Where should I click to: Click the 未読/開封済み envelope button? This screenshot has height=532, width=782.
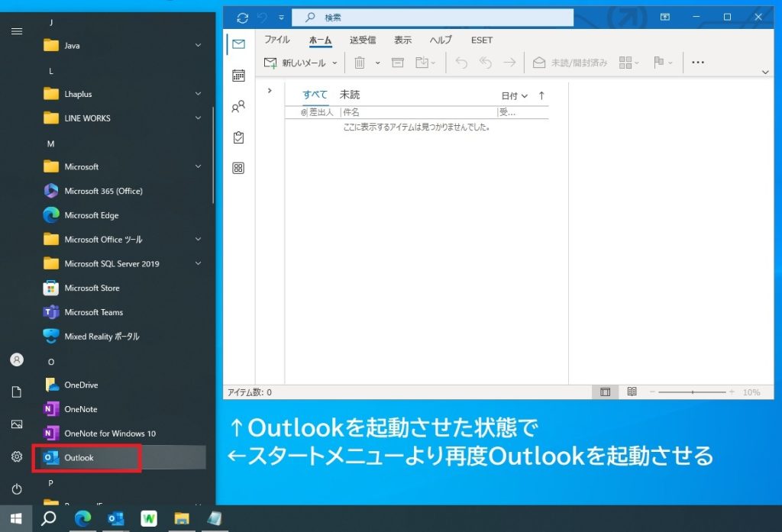coord(570,63)
